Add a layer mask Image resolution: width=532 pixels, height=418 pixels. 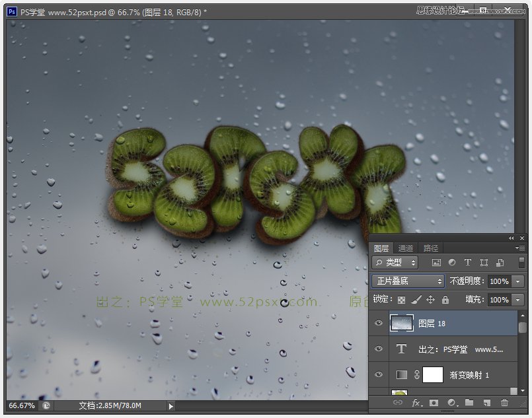pyautogui.click(x=434, y=402)
